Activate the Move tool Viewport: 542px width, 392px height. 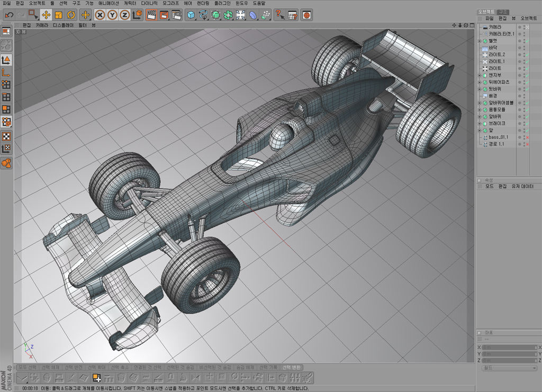coord(46,15)
